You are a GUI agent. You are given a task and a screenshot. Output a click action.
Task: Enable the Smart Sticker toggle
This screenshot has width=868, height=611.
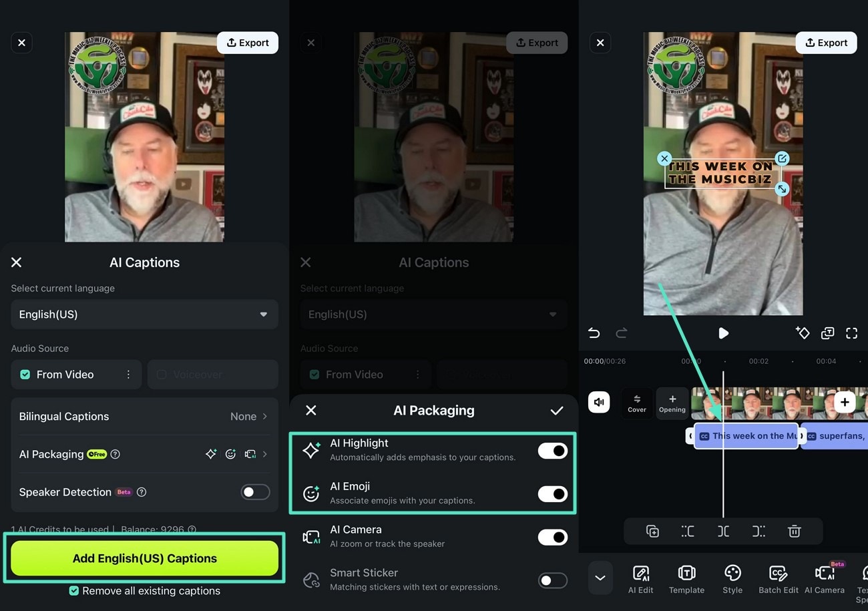553,580
